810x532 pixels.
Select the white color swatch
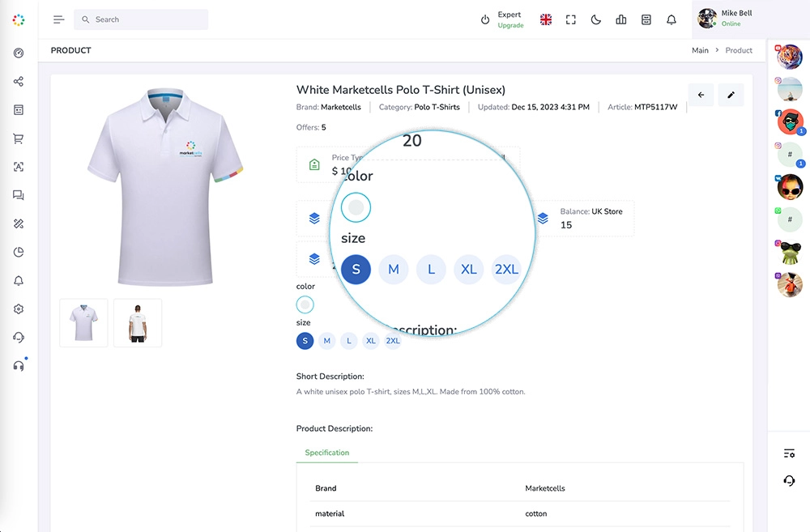tap(305, 304)
